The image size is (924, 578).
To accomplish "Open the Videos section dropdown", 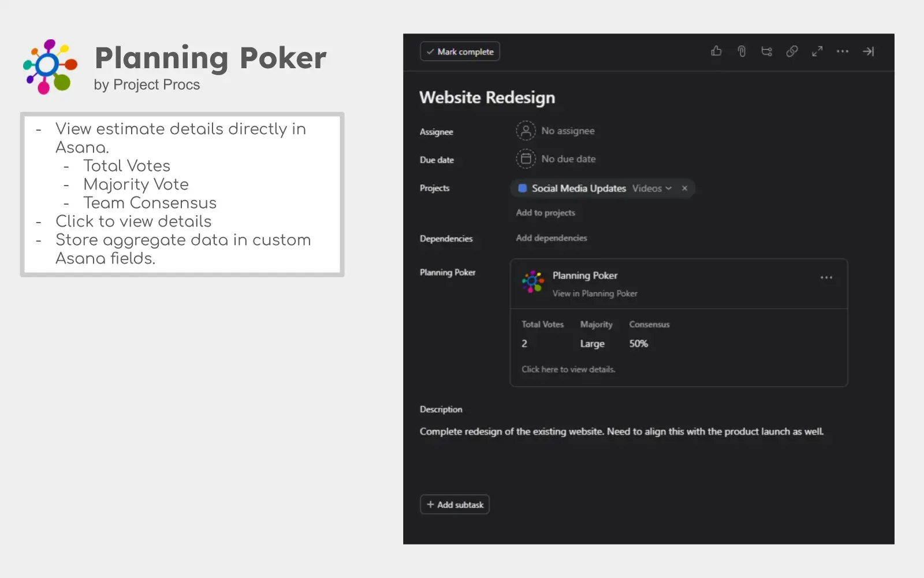I will [652, 188].
